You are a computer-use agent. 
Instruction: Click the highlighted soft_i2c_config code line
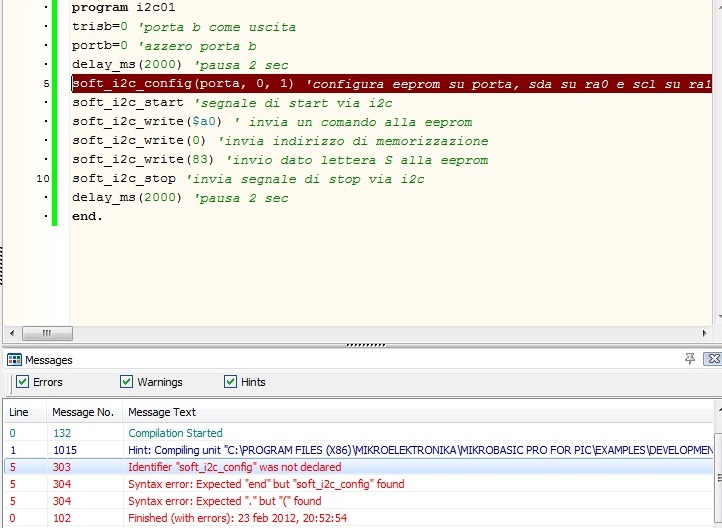pos(300,84)
